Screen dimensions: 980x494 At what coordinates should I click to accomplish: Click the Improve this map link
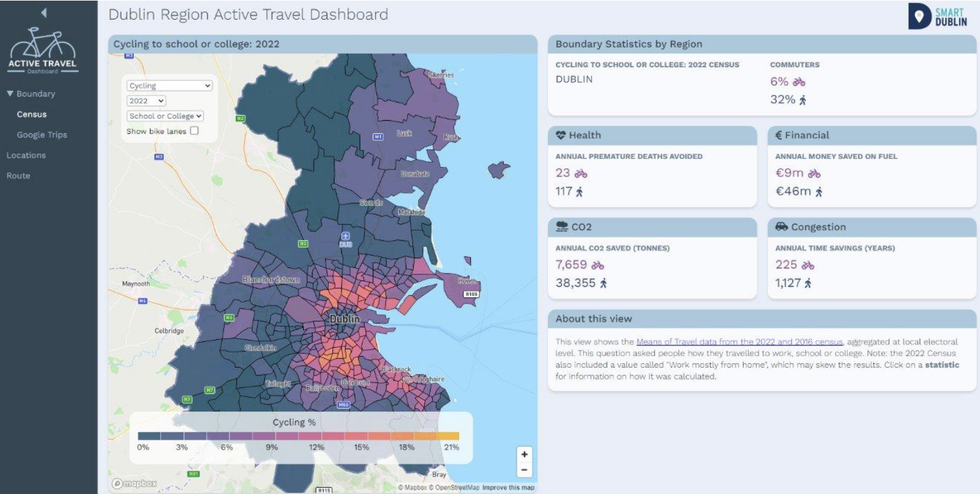pos(508,488)
